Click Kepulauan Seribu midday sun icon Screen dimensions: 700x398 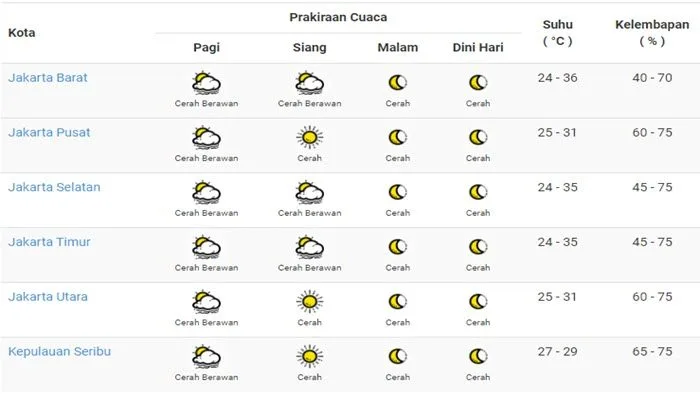click(309, 357)
